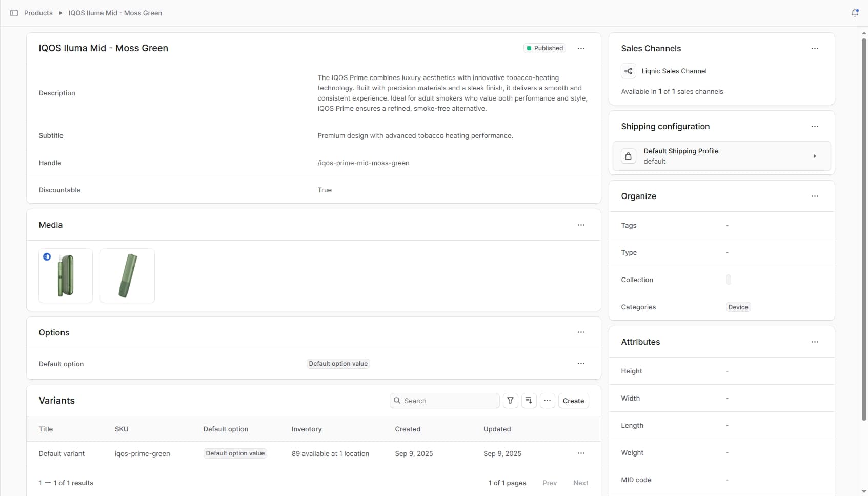Open the filter icon beside Variants search
The width and height of the screenshot is (868, 496).
[510, 401]
